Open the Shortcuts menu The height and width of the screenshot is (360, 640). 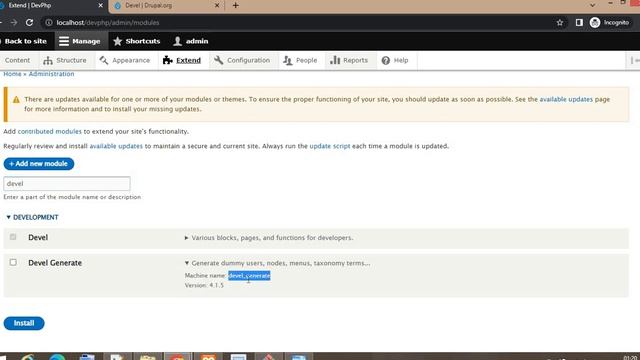pyautogui.click(x=137, y=41)
